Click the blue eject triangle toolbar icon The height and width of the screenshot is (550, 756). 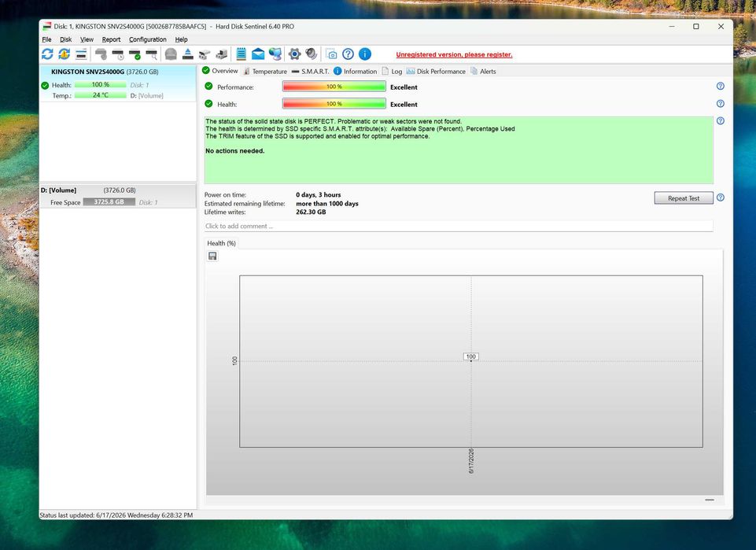point(187,54)
